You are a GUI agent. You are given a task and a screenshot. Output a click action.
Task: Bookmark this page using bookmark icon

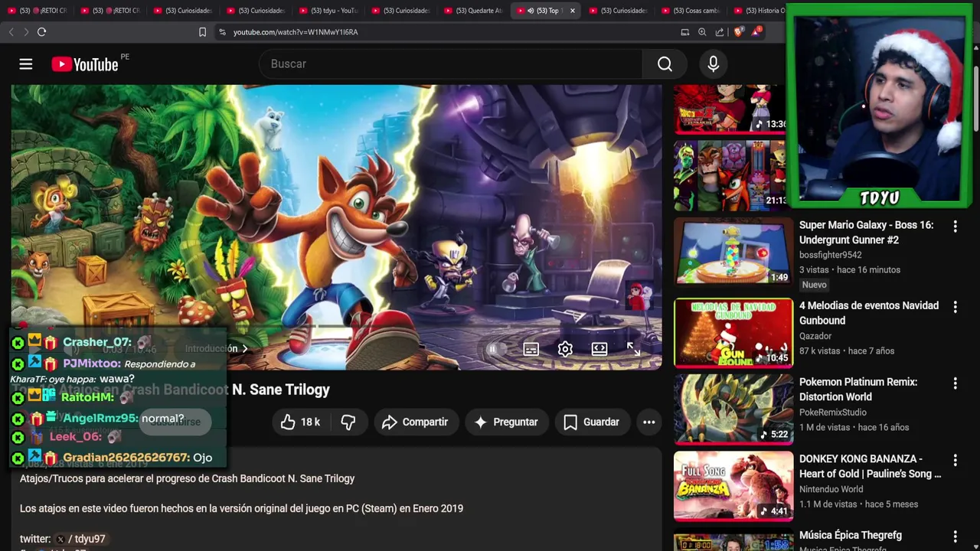pos(202,32)
